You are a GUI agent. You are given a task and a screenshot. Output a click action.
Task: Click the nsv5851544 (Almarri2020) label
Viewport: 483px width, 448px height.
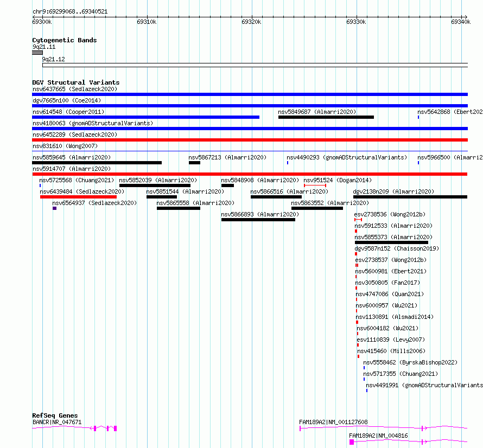(x=185, y=191)
